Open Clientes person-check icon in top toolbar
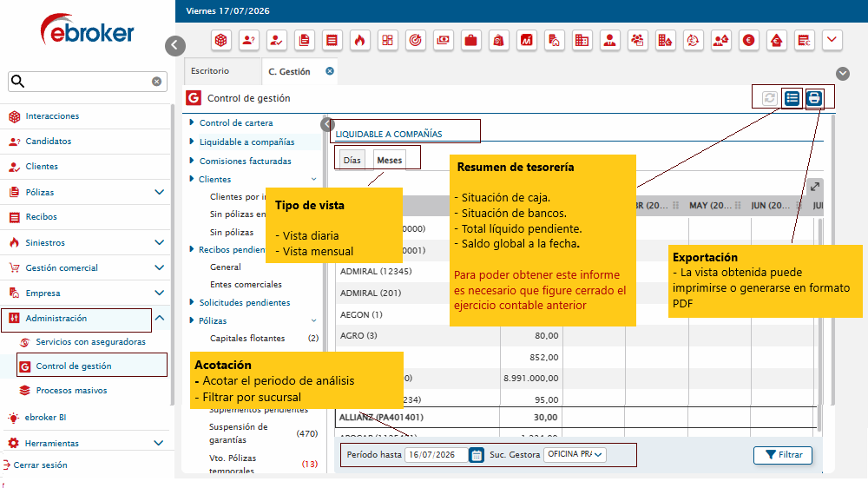 (x=276, y=41)
